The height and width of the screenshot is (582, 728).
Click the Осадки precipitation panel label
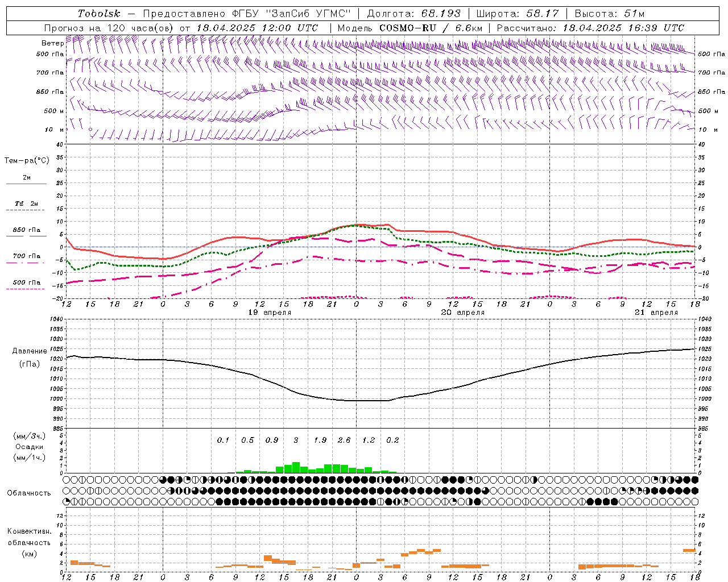coord(29,447)
